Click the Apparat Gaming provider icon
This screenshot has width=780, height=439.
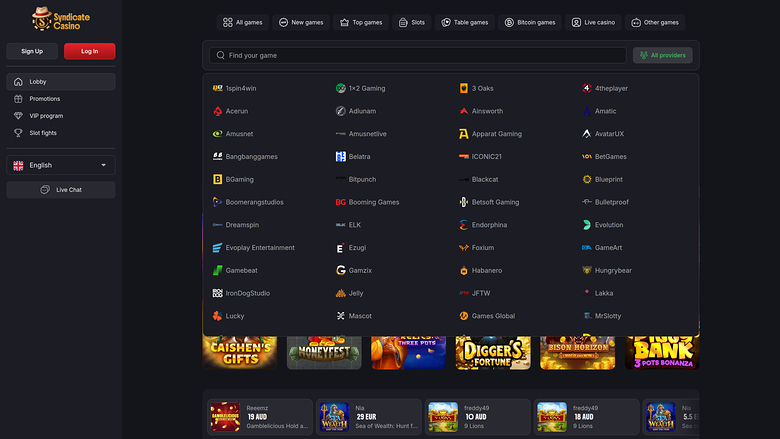(x=464, y=134)
